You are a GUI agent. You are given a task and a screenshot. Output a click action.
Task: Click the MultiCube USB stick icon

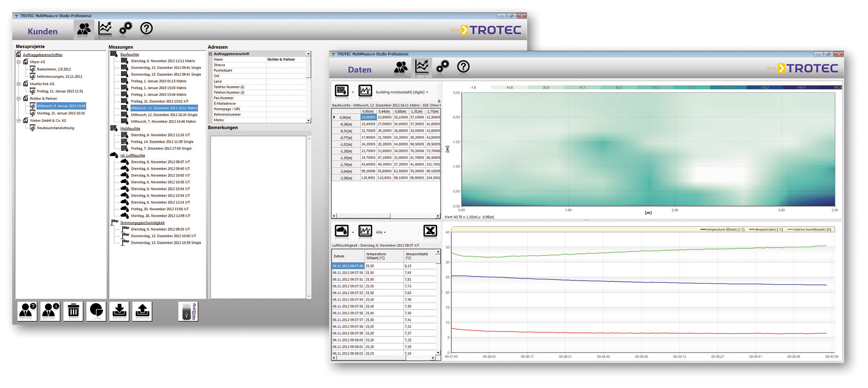(188, 311)
